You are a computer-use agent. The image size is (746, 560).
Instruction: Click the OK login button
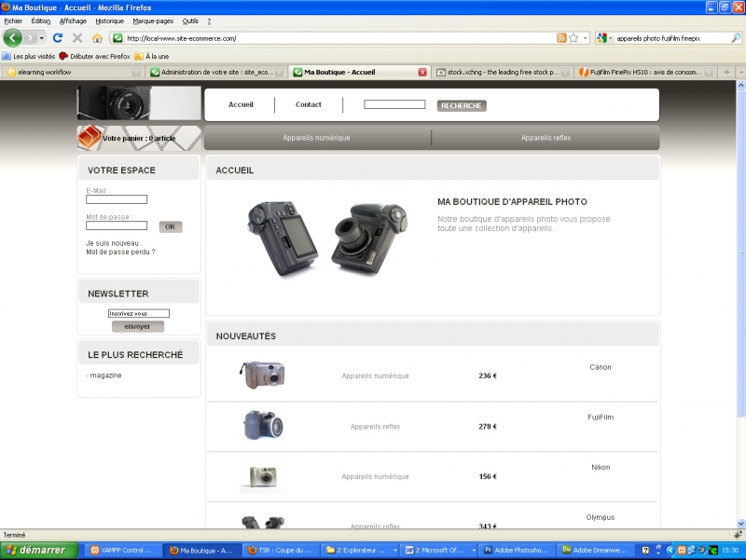(x=171, y=226)
